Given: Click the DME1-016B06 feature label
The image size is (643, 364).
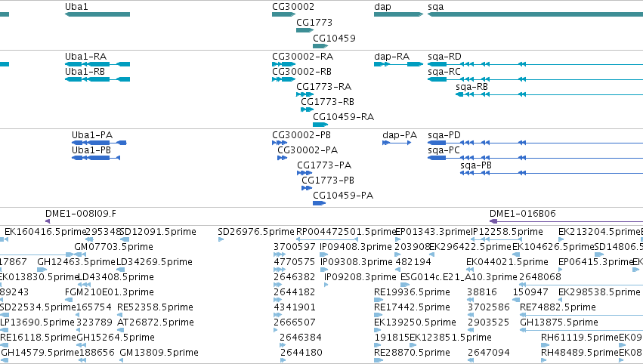Looking at the screenshot, I should (523, 214).
